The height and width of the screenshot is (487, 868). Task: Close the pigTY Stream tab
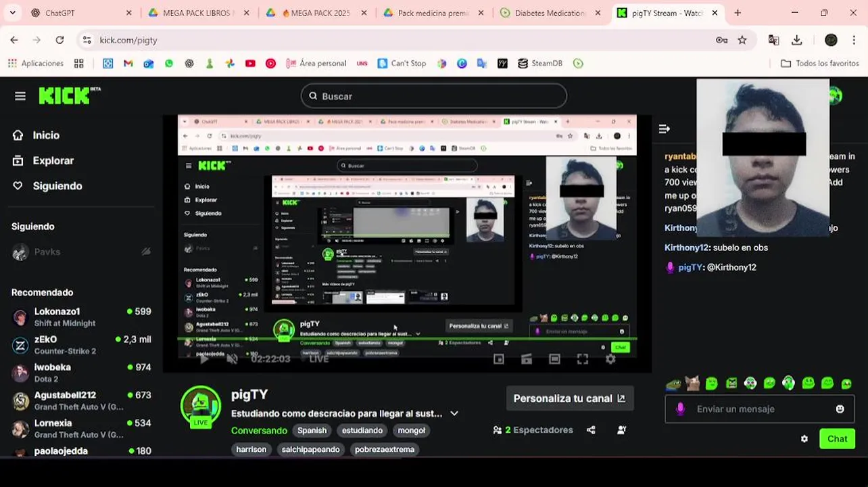click(x=715, y=13)
